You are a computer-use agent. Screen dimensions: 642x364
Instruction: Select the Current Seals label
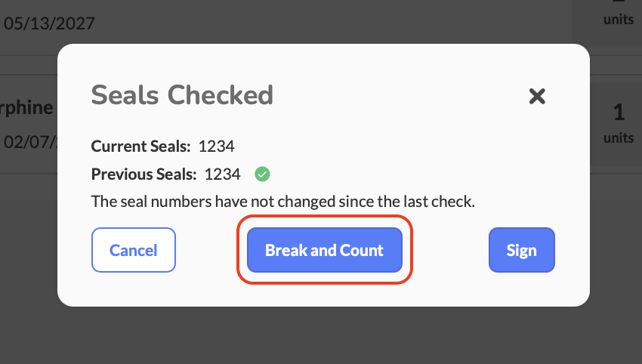pos(140,147)
